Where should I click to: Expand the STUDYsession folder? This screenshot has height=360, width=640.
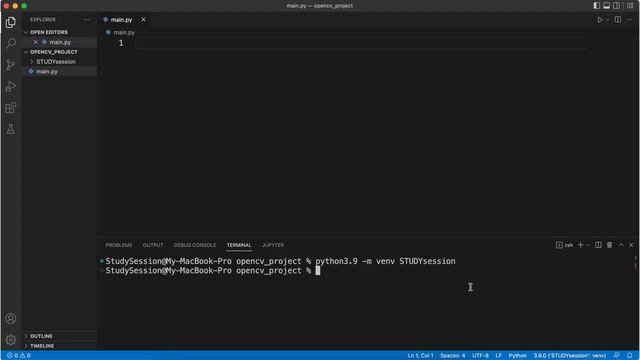[x=56, y=62]
